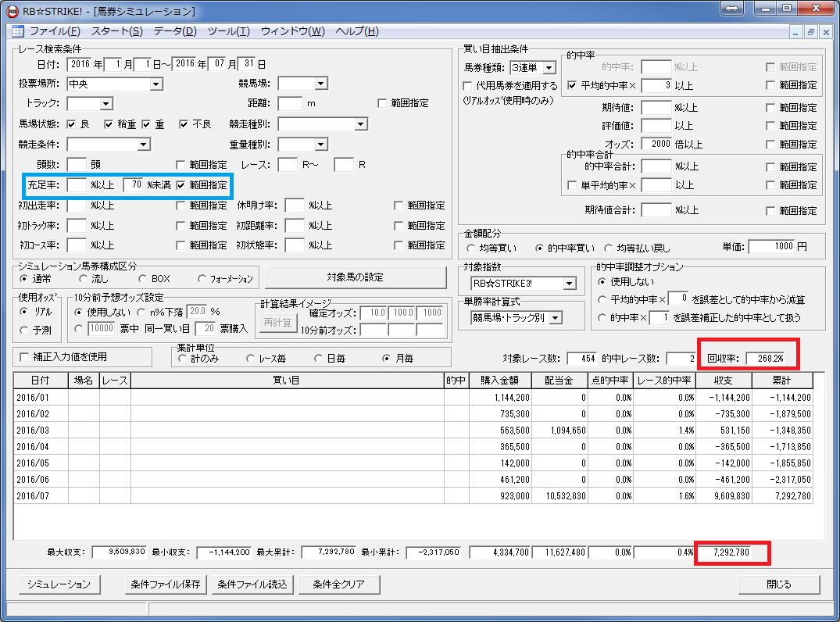
Task: Click the 購入金額 column header
Action: pos(500,381)
